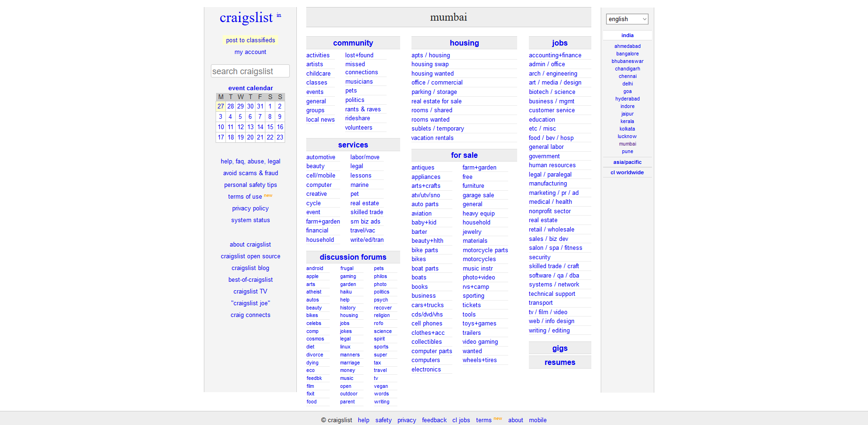Open the jobs section header
This screenshot has width=868, height=425.
560,43
